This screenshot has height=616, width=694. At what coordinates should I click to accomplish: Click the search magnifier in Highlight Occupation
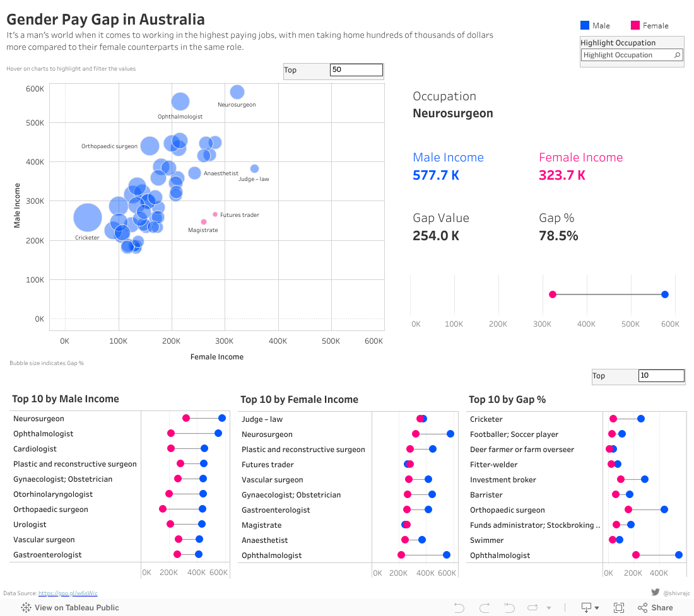677,55
